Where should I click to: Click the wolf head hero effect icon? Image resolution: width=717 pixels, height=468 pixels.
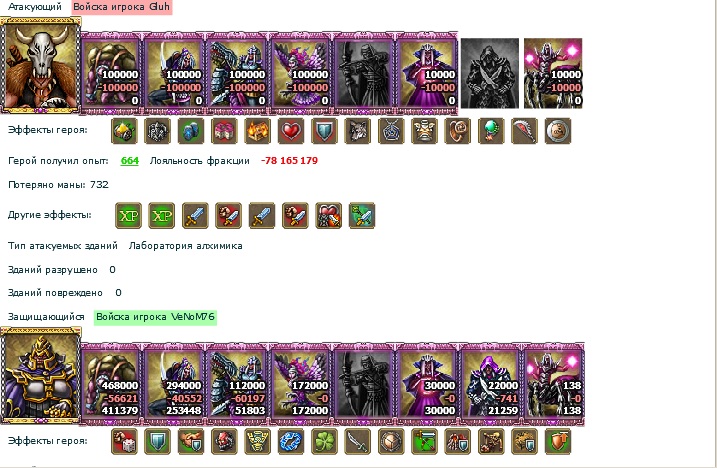point(358,131)
